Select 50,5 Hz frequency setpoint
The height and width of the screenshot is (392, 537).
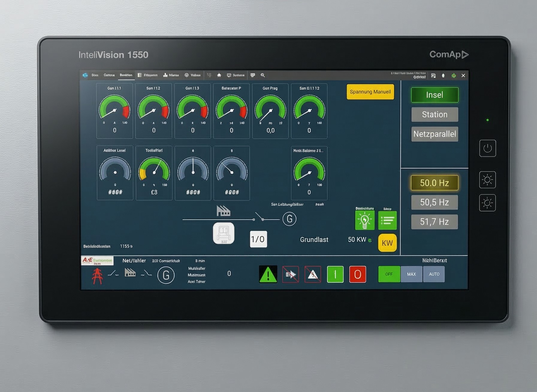pyautogui.click(x=434, y=202)
